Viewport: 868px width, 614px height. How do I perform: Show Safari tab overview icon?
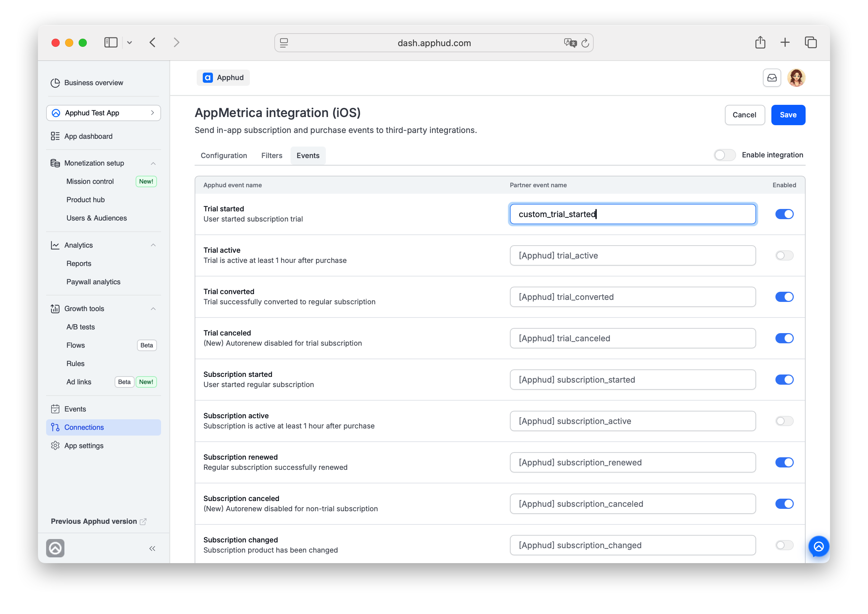click(x=811, y=42)
